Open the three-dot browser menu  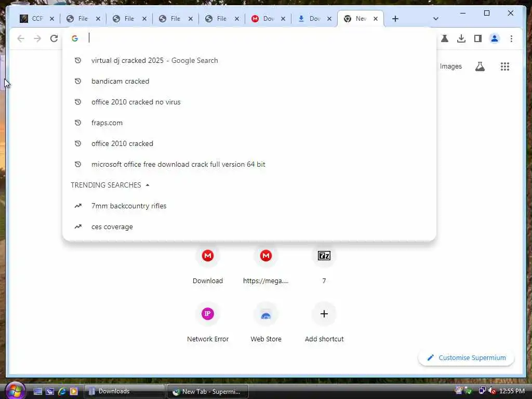(x=511, y=38)
